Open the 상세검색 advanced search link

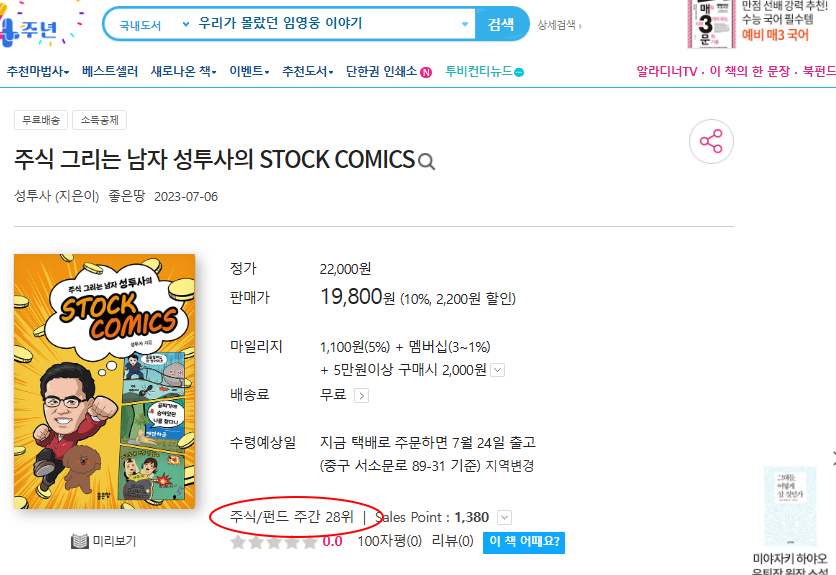[x=559, y=25]
